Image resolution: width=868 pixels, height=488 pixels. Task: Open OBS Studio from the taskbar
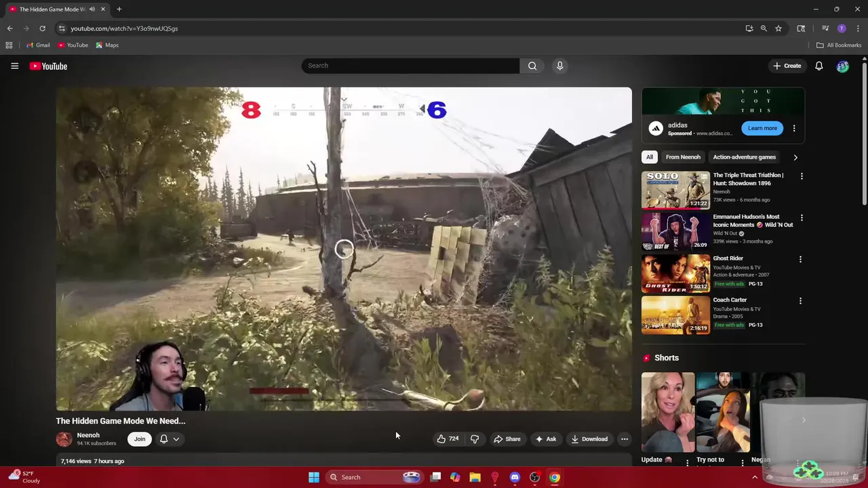coord(534,477)
